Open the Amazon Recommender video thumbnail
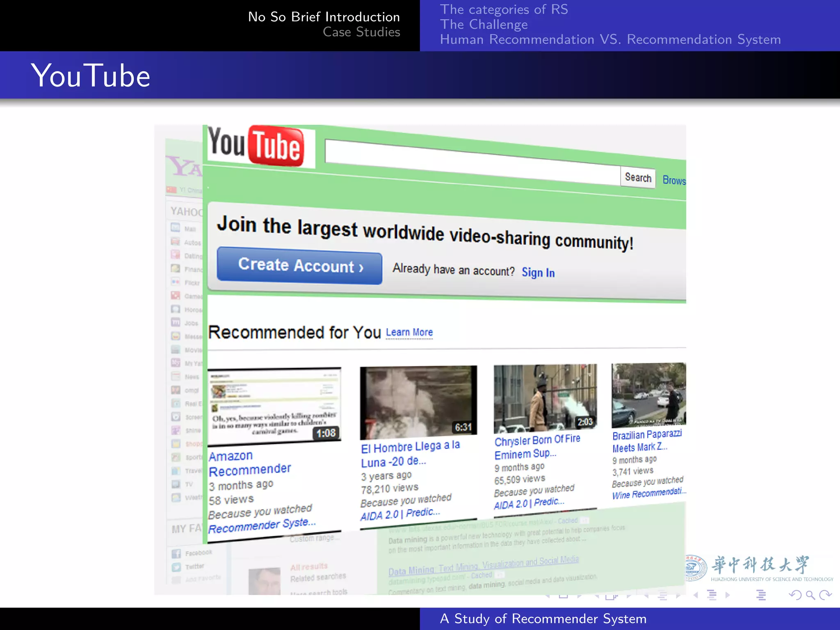Screen dimensions: 840x630 click(274, 407)
